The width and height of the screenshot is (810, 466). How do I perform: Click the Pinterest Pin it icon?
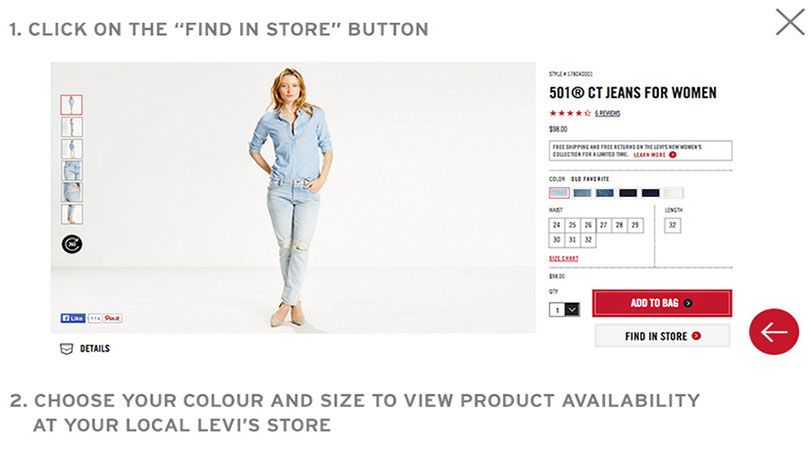click(x=112, y=318)
